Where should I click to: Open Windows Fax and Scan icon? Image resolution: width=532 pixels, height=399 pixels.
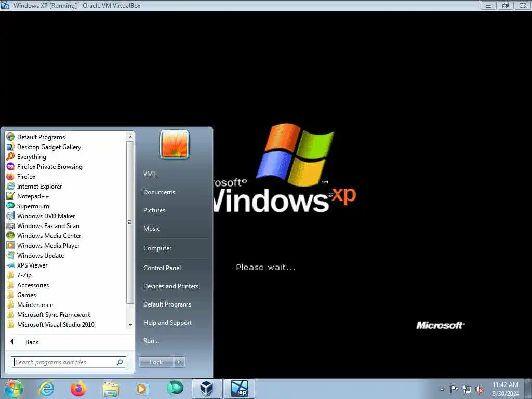point(10,225)
